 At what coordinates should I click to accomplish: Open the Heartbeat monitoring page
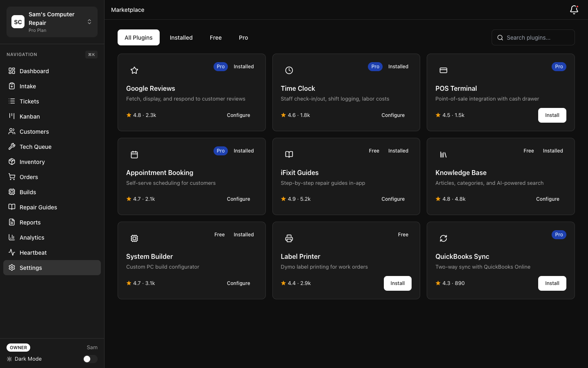(x=33, y=253)
